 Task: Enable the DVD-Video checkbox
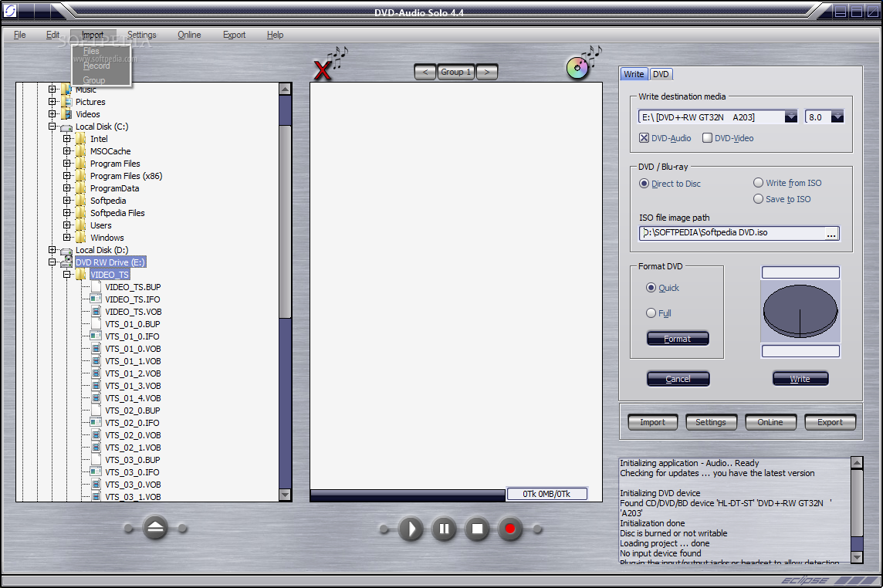click(707, 138)
